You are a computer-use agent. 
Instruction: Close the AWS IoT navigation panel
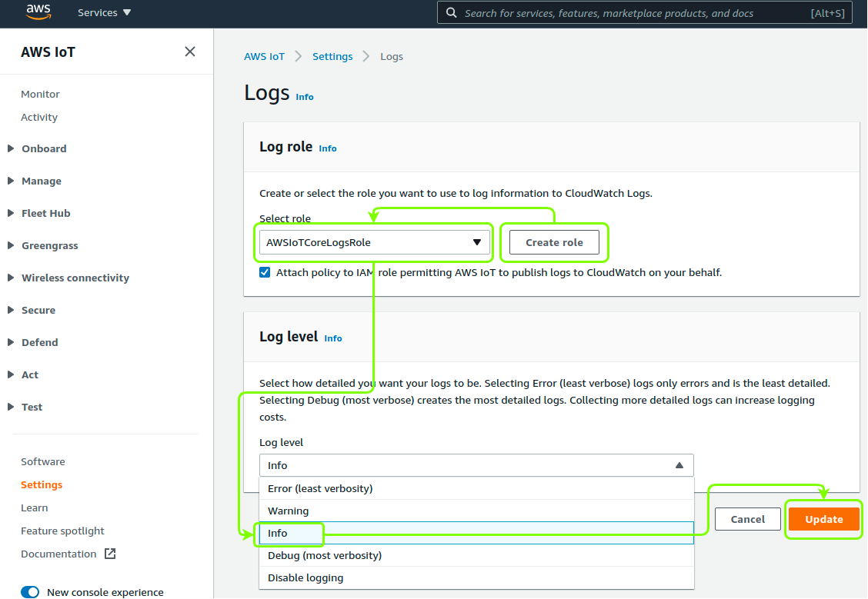click(x=190, y=52)
